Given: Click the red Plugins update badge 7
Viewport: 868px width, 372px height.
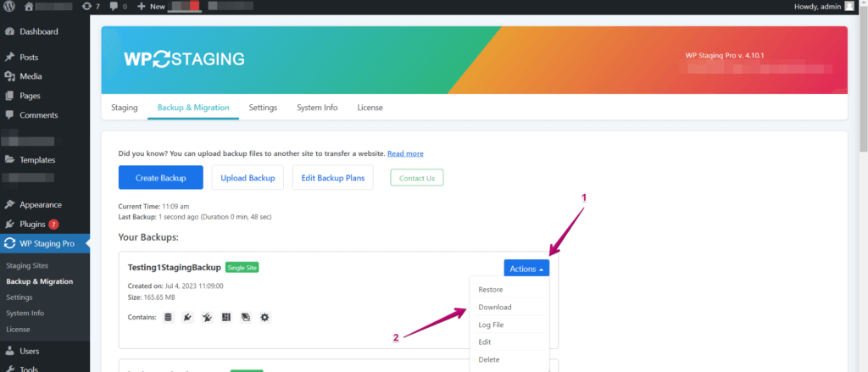Looking at the screenshot, I should [x=53, y=225].
